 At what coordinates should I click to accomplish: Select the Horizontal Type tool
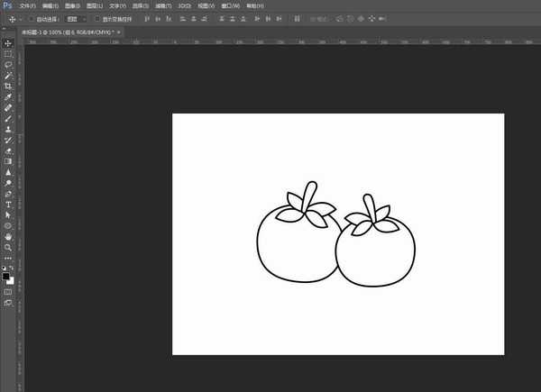pyautogui.click(x=8, y=205)
